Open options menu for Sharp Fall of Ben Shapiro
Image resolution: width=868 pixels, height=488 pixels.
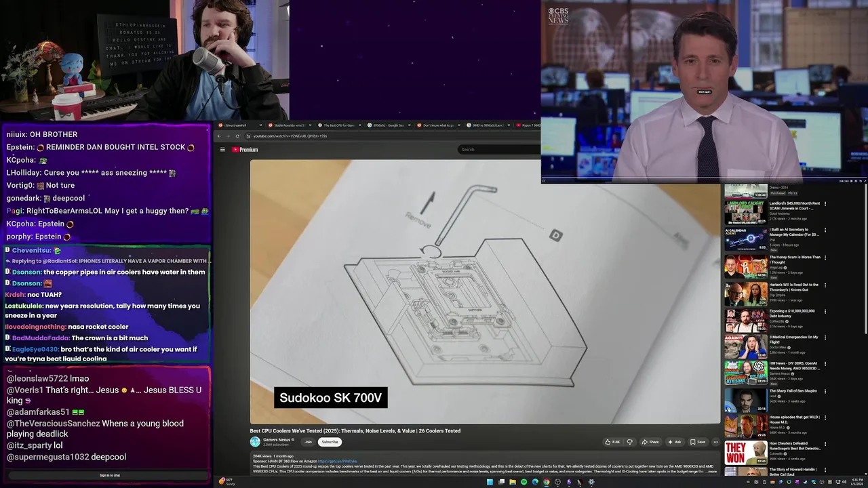pyautogui.click(x=825, y=391)
